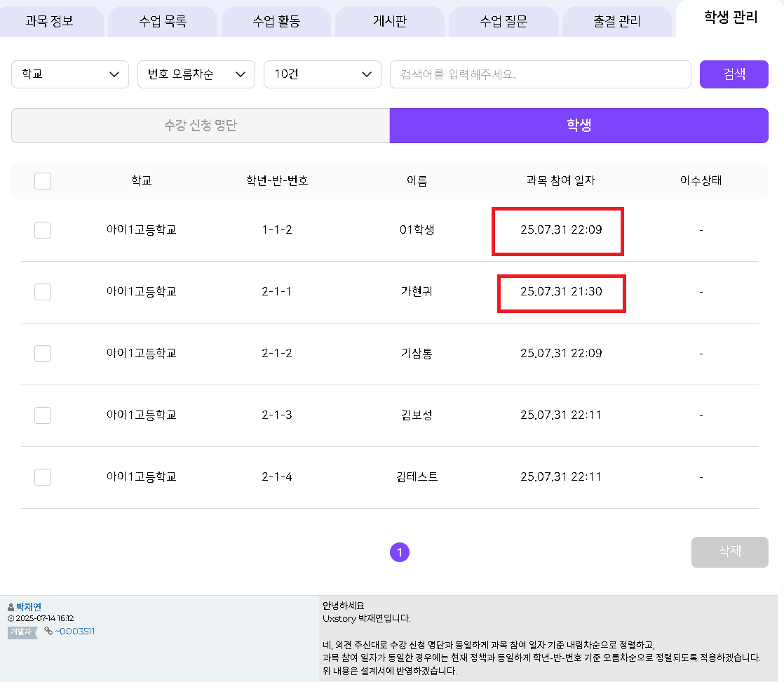This screenshot has width=784, height=687.
Task: Expand the 번호 오름차순 sort dropdown
Action: [196, 74]
